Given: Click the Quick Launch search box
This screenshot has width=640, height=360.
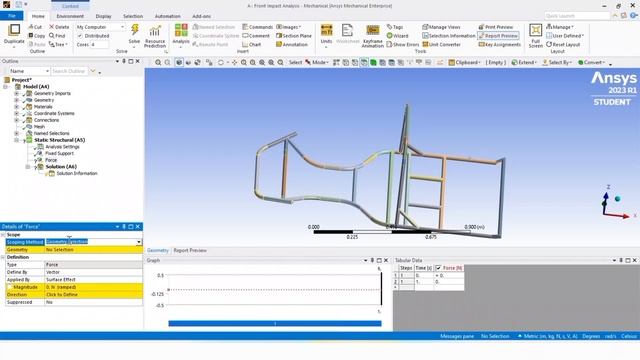Looking at the screenshot, I should coord(577,16).
